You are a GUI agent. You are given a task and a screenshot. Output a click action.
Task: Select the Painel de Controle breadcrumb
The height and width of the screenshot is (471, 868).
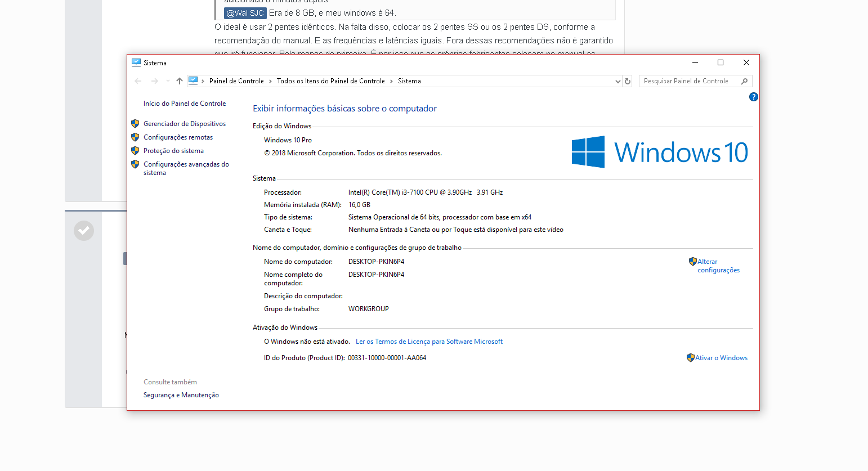click(x=236, y=81)
